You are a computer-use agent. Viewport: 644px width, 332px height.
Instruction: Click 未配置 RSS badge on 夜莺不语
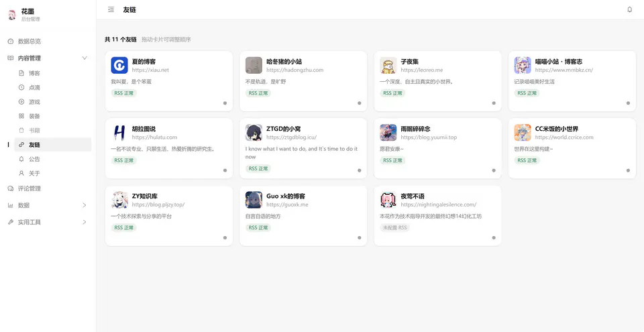tap(394, 227)
